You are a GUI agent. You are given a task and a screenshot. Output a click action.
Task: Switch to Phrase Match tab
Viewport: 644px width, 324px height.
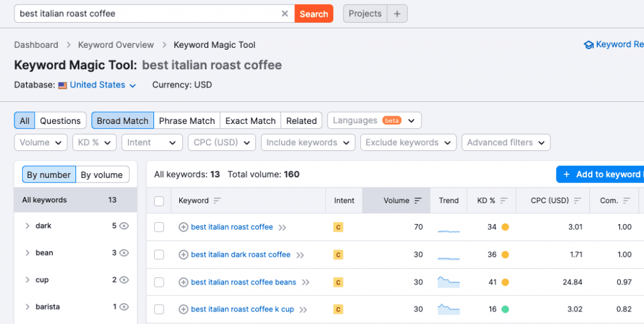[187, 121]
